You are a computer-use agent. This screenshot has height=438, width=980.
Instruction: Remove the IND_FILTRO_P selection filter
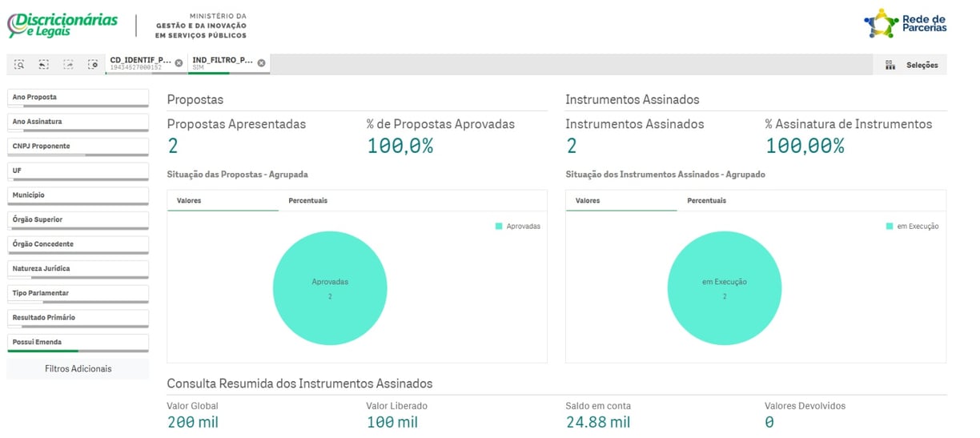261,63
